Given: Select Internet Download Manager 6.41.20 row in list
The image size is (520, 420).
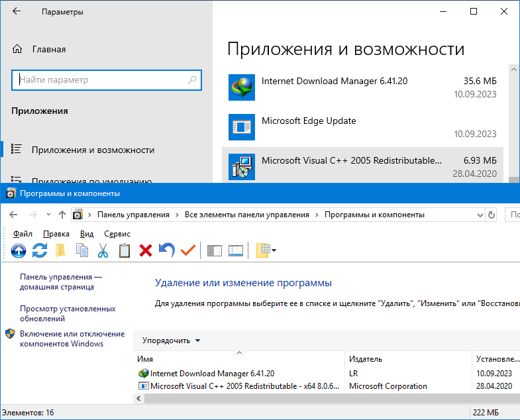Looking at the screenshot, I should 327,374.
